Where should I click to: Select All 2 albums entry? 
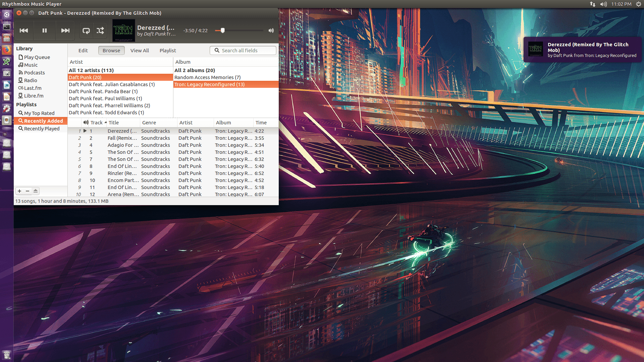(226, 70)
